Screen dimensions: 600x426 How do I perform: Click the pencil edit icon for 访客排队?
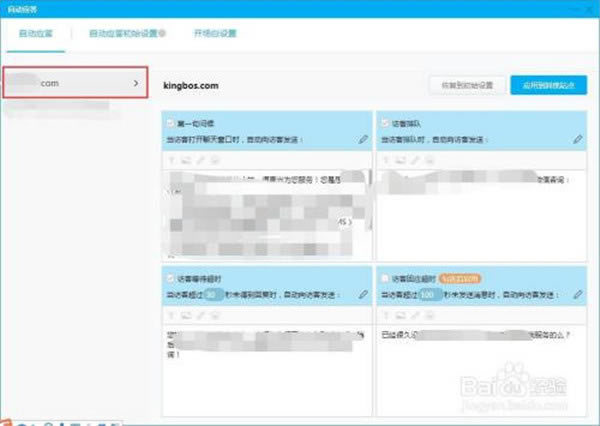point(578,139)
